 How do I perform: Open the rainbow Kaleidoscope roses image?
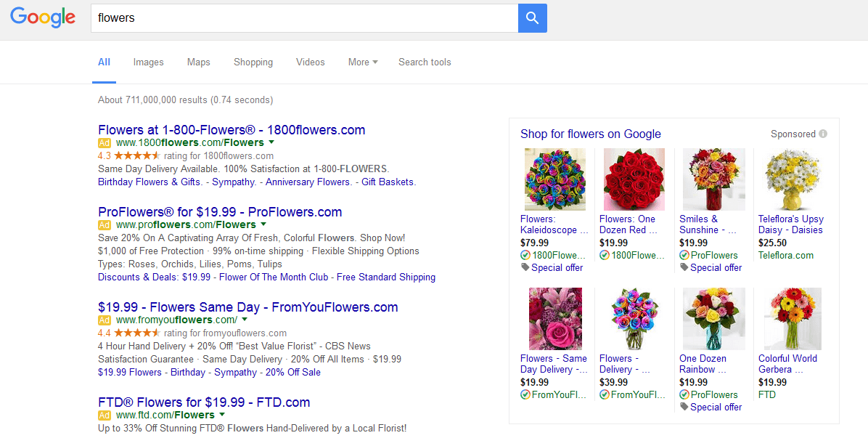554,179
